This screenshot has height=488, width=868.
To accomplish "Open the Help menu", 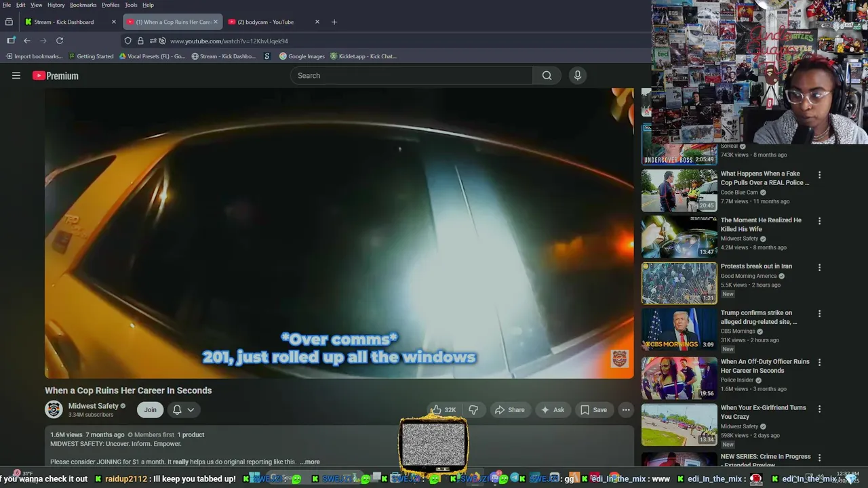I will click(x=148, y=5).
